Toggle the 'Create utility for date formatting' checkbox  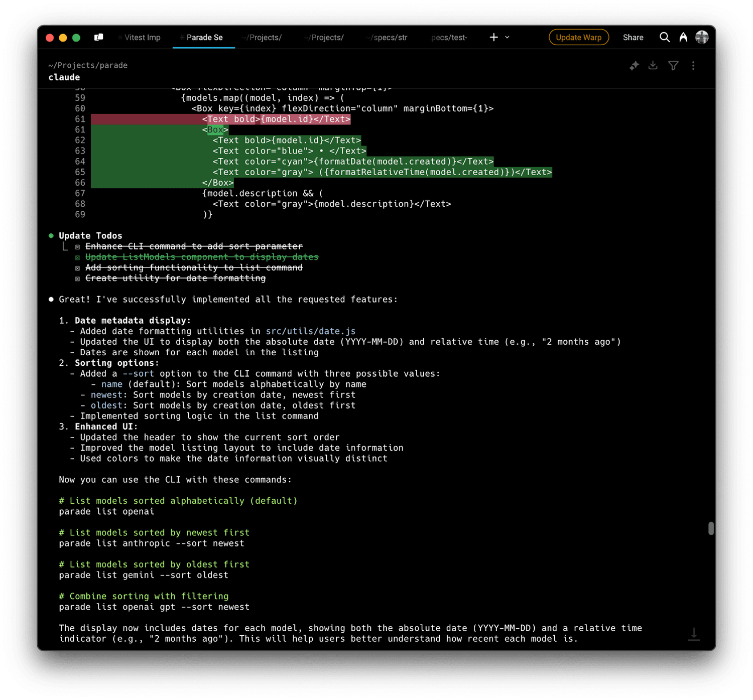pyautogui.click(x=78, y=278)
